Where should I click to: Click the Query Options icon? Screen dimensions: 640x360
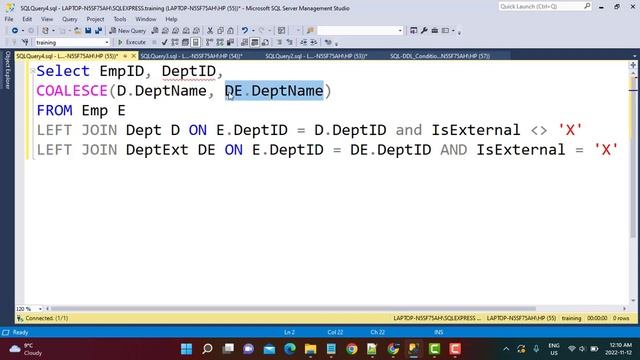coord(185,42)
